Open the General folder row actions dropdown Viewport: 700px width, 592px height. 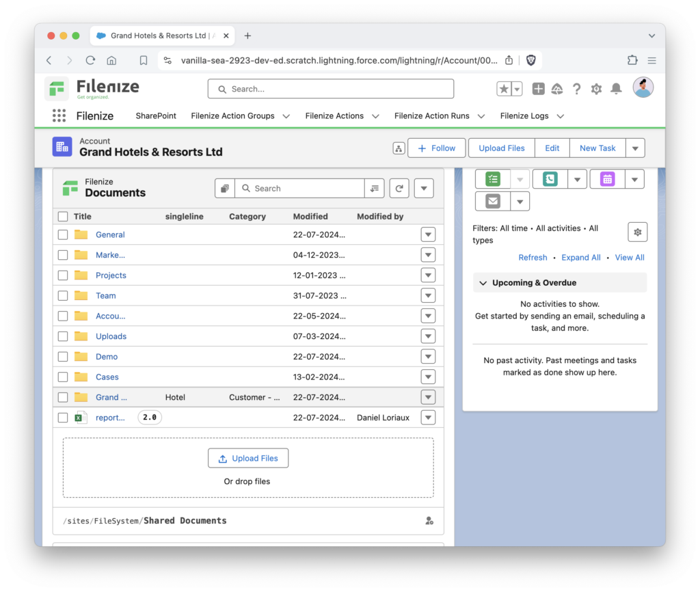click(428, 235)
